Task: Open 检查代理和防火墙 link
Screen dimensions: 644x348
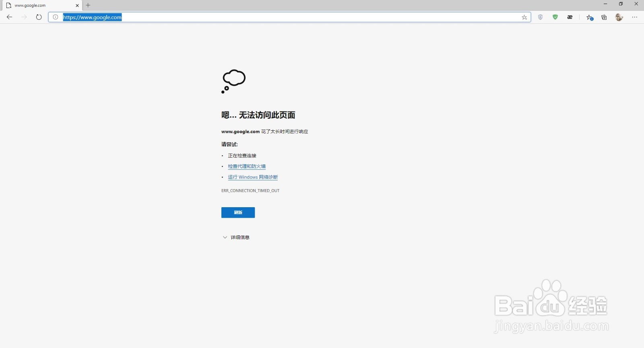Action: tap(247, 166)
